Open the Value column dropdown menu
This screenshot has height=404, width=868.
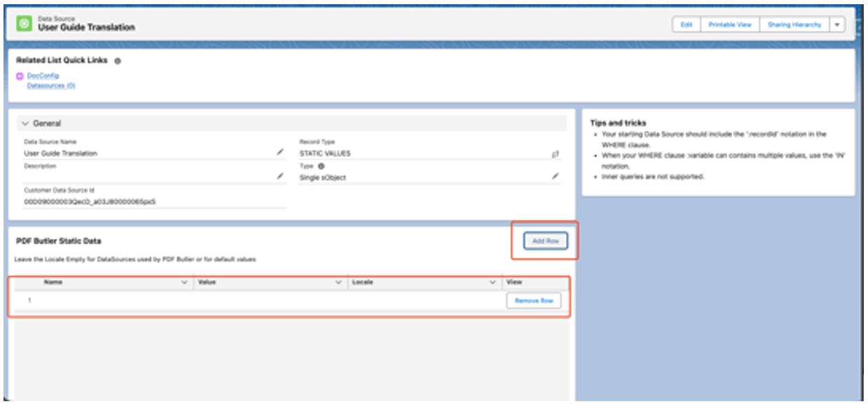(339, 282)
